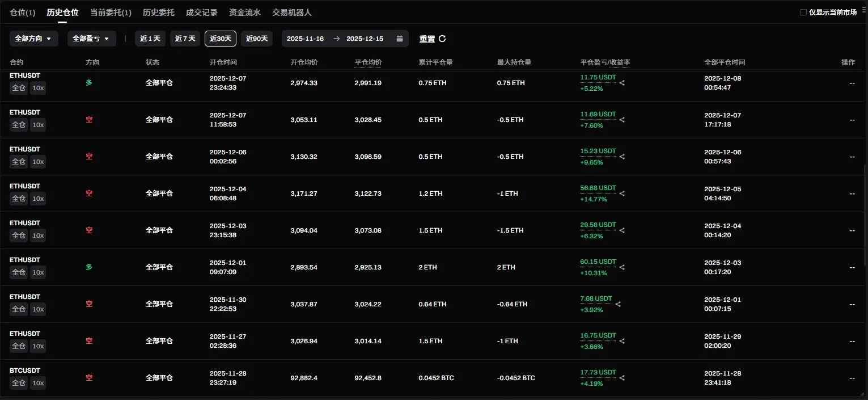View the 成交记录 tab
Screen dimensions: 868x400
(202, 12)
